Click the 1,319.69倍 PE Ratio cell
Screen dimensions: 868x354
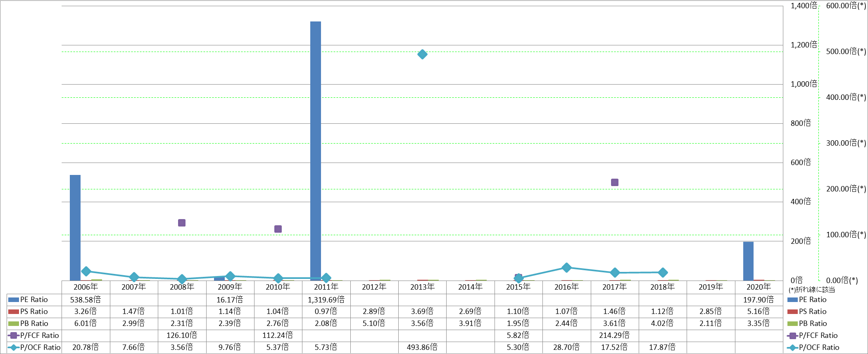pos(326,300)
